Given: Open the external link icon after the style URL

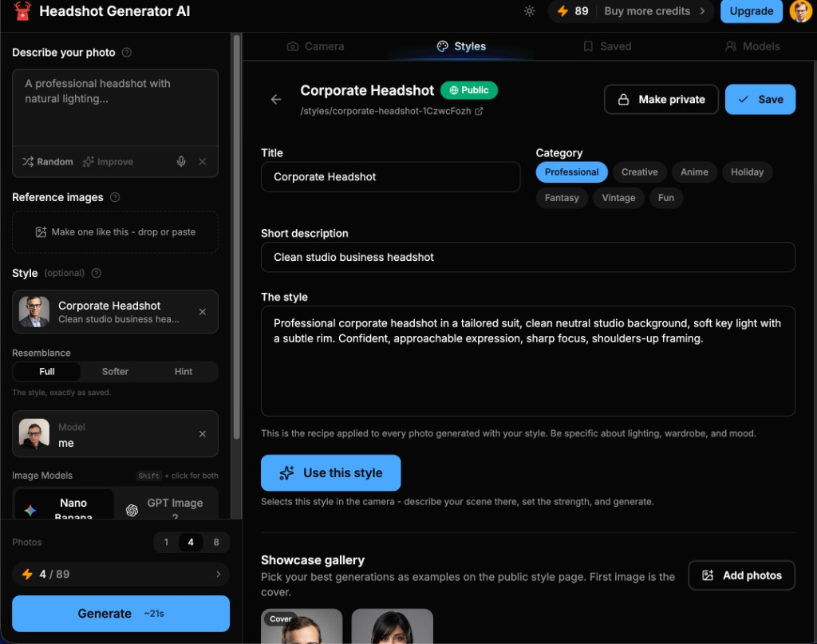Looking at the screenshot, I should (x=479, y=111).
